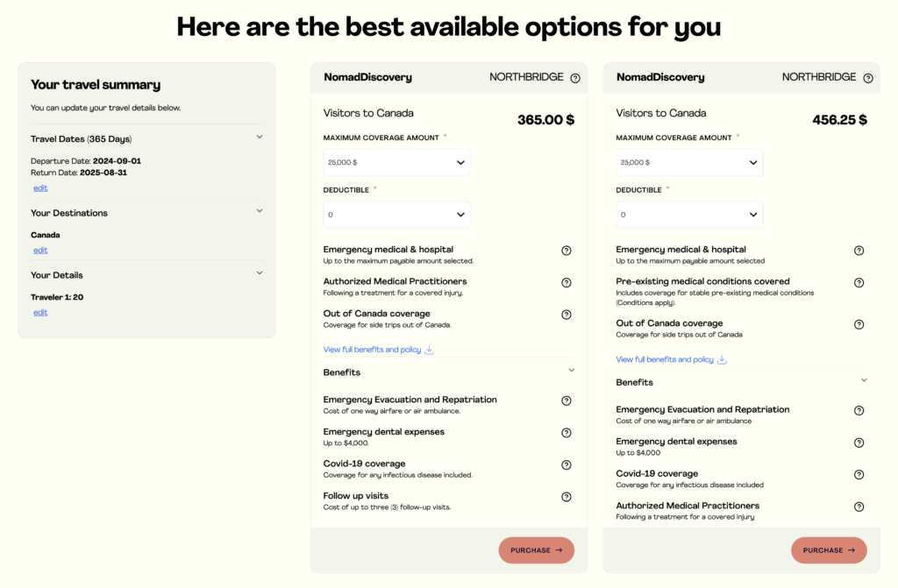Viewport: 898px width, 588px height.
Task: Collapse the Travel Dates section
Action: pos(260,137)
